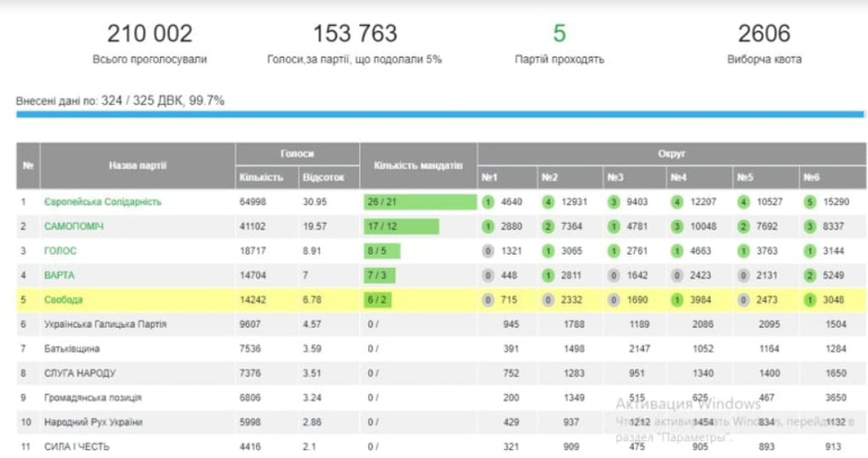Click the ВАРТА grey badge beside 448
Image resolution: width=868 pixels, height=458 pixels.
[x=487, y=276]
